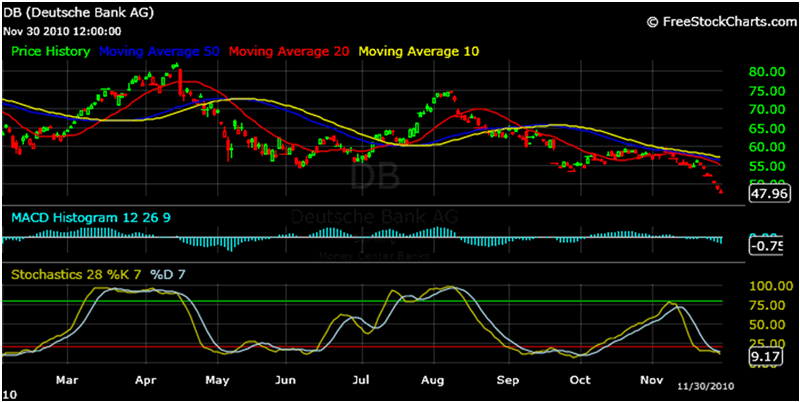Click the Aug month axis label
The image size is (800, 402).
(434, 380)
